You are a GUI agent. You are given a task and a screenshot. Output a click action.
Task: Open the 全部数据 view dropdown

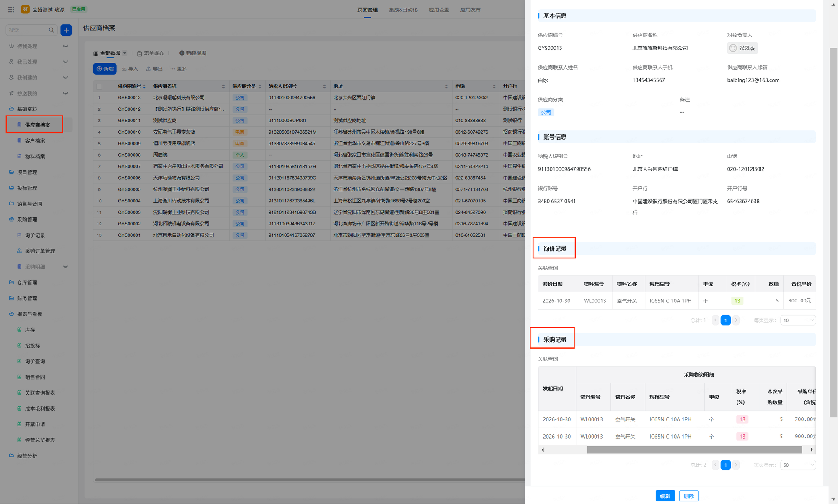(124, 53)
